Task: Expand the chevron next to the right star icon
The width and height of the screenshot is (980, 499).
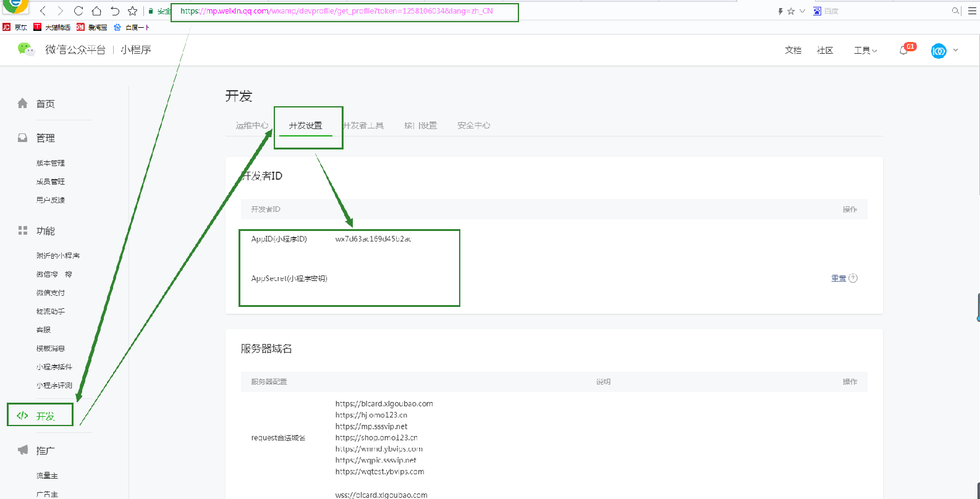Action: 802,11
